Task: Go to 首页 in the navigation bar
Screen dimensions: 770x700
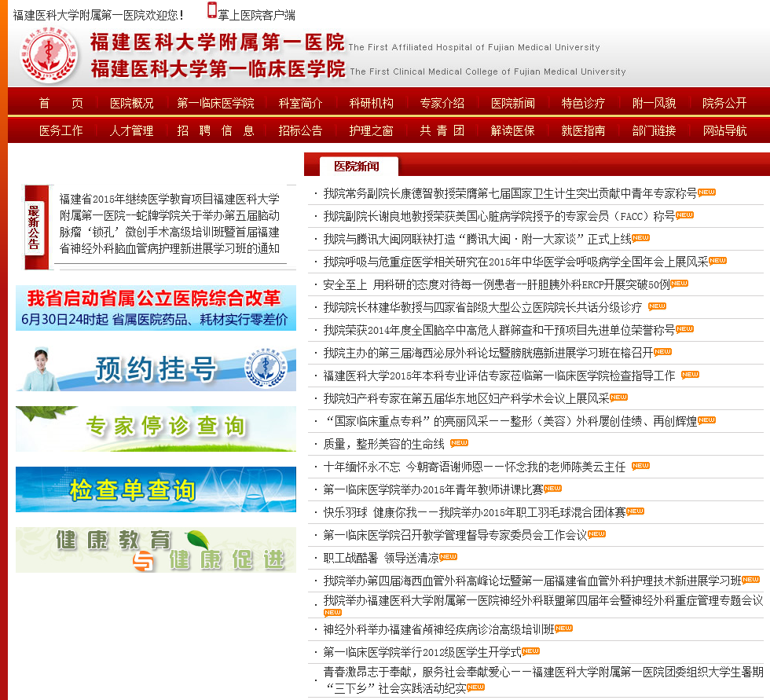Action: 61,103
